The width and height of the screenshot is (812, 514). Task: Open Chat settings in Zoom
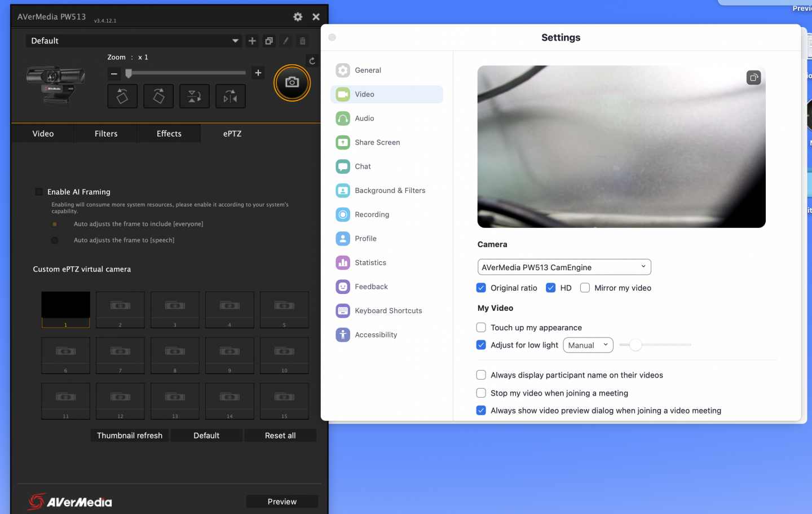click(x=387, y=166)
